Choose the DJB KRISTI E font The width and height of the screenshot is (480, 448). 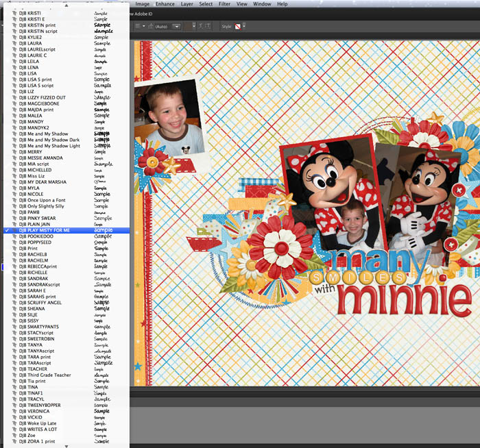[67, 19]
